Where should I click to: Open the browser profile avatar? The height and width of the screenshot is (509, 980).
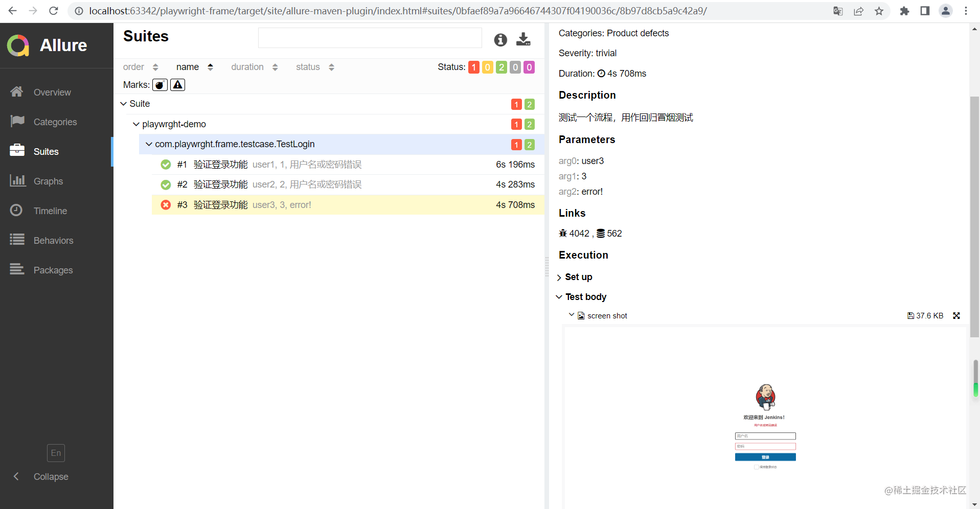(946, 11)
